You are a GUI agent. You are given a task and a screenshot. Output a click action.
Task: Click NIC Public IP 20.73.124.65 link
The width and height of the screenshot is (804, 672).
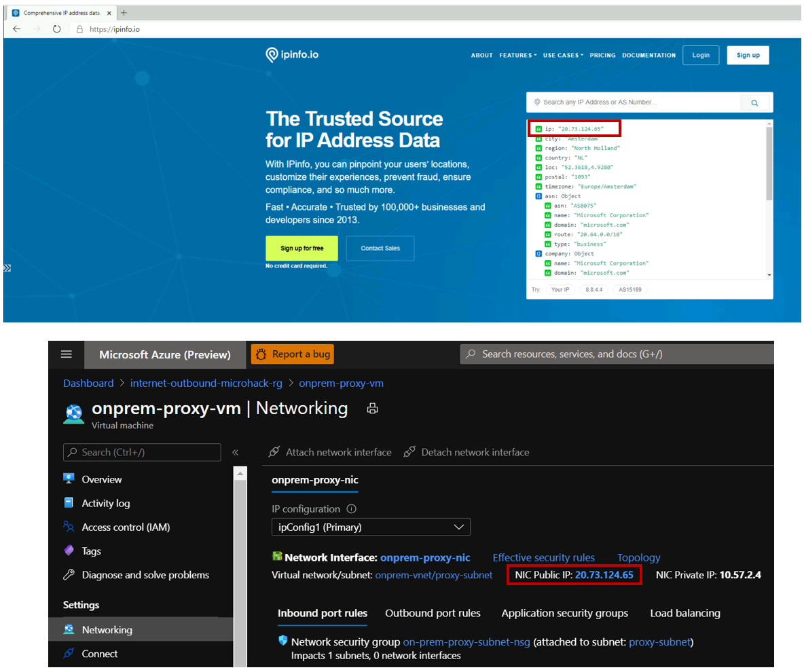[x=604, y=575]
